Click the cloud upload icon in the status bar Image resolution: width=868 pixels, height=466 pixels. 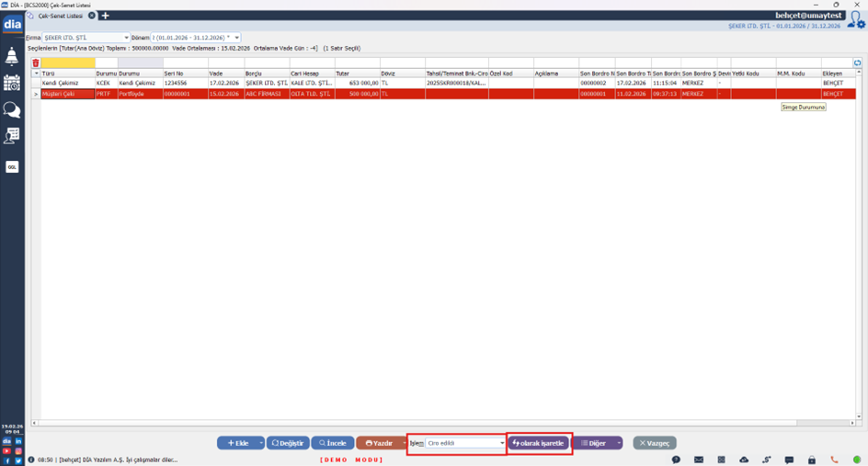click(744, 460)
